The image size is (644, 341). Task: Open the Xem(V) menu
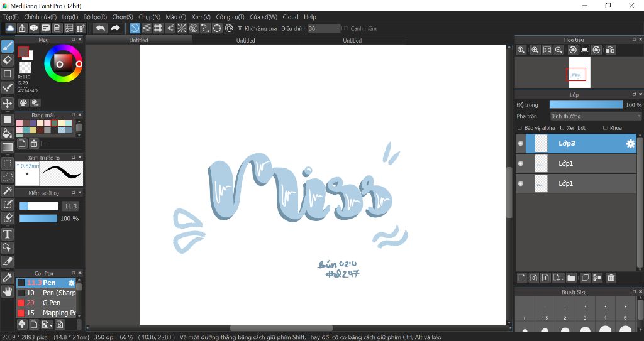(201, 17)
